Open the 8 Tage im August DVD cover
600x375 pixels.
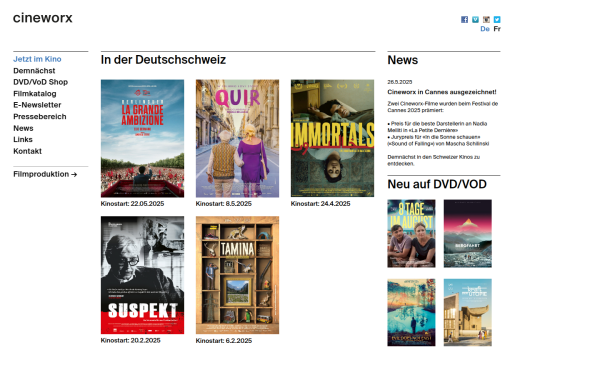pos(411,233)
